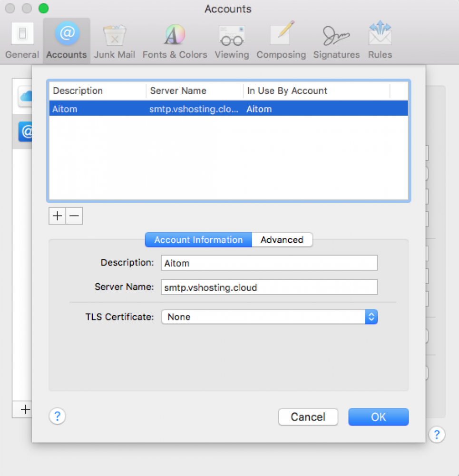Screen dimensions: 459x476
Task: Expand the TLS Certificate dropdown
Action: pos(269,317)
